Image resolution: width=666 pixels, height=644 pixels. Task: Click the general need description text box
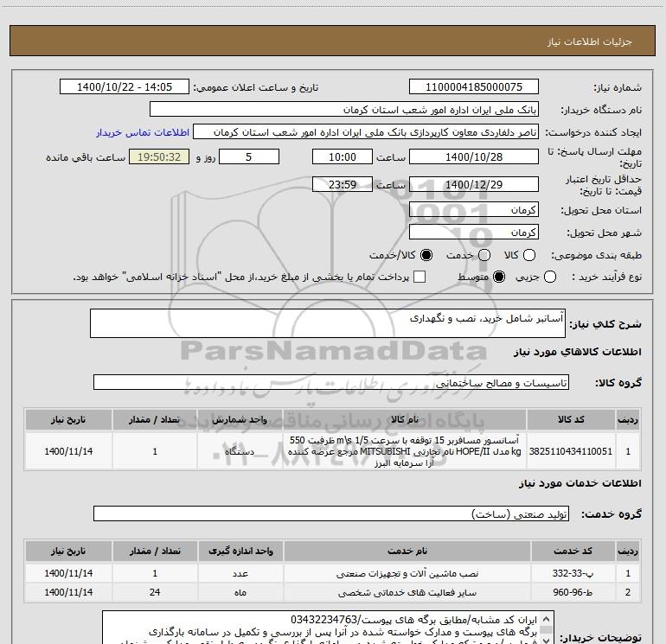coord(328,323)
